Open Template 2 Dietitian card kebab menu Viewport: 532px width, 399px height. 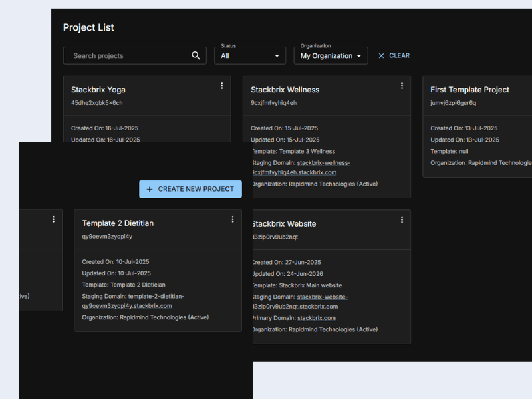[232, 219]
